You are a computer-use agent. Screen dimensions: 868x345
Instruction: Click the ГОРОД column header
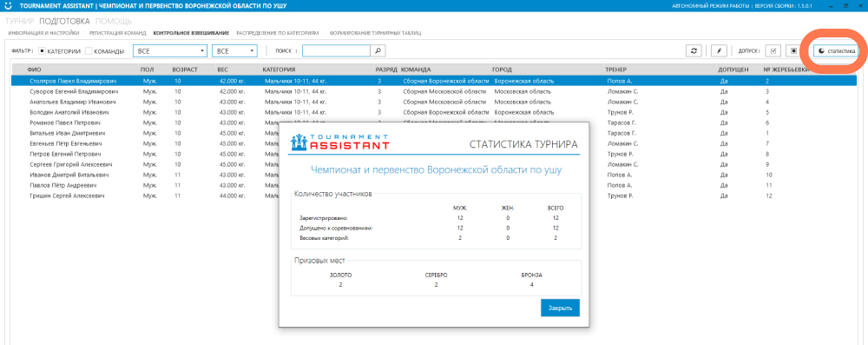(501, 70)
